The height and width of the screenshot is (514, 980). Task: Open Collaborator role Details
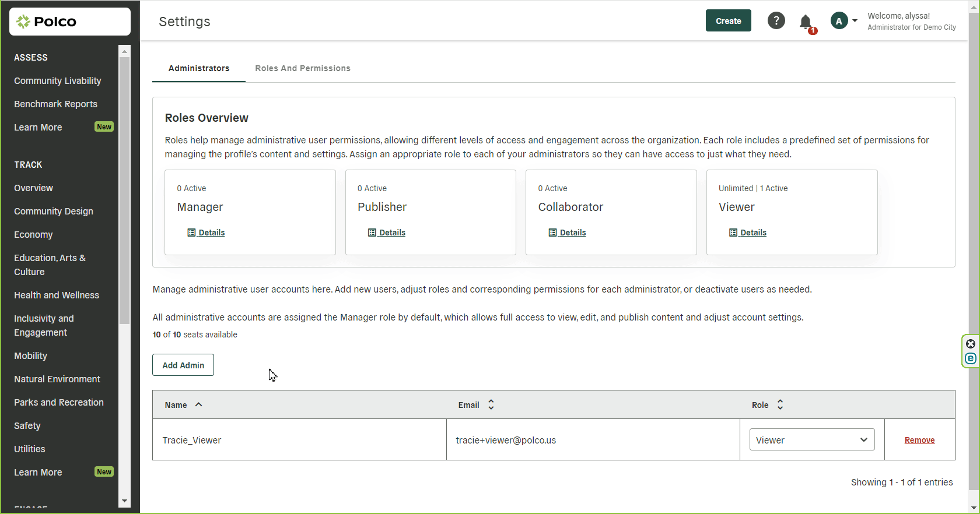point(567,233)
